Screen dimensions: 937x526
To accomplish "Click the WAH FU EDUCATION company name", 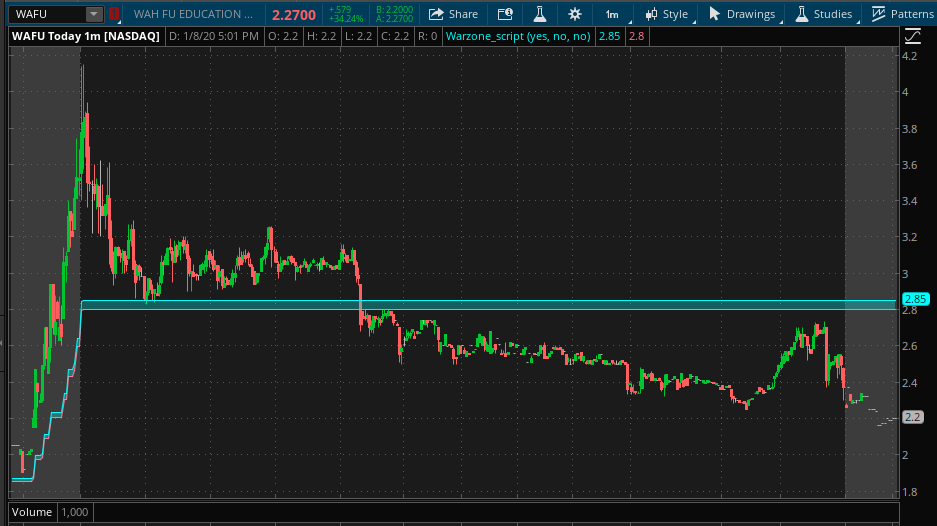I will coord(193,14).
